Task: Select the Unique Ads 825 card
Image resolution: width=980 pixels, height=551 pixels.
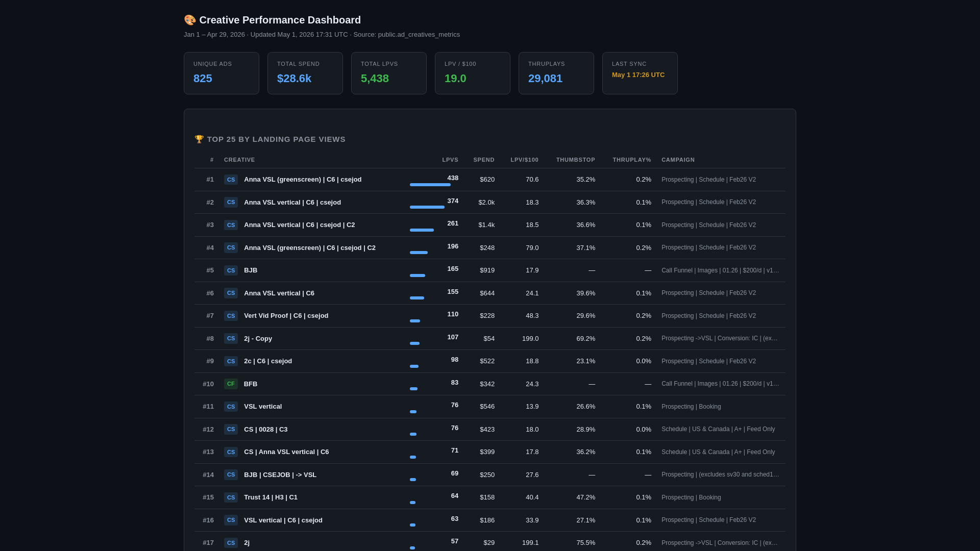Action: [x=222, y=73]
